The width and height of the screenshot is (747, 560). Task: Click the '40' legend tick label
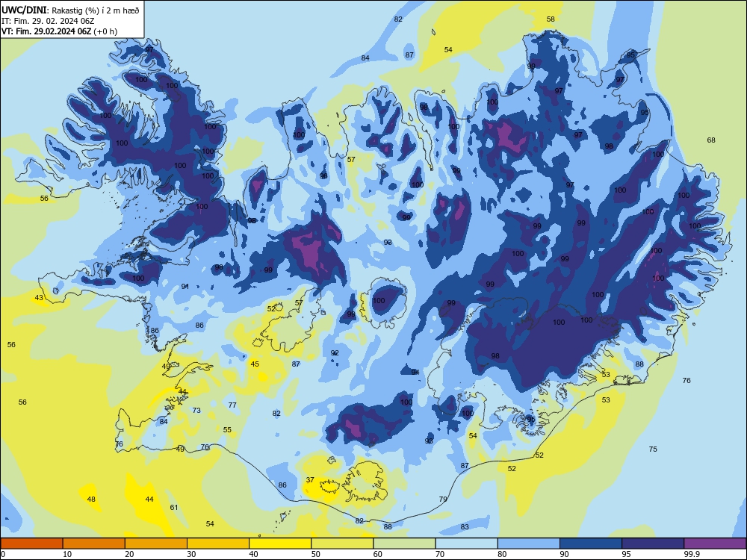pyautogui.click(x=253, y=554)
